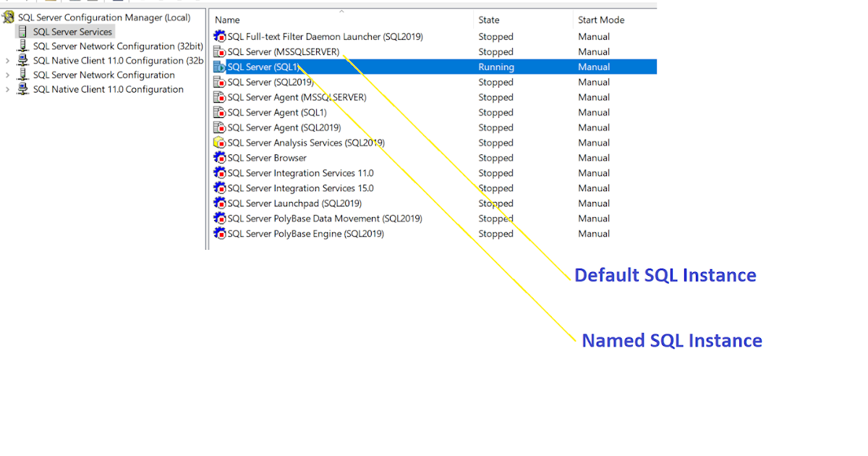
Task: Click the SQL Server Integration Services 15.0 icon
Action: pos(219,188)
